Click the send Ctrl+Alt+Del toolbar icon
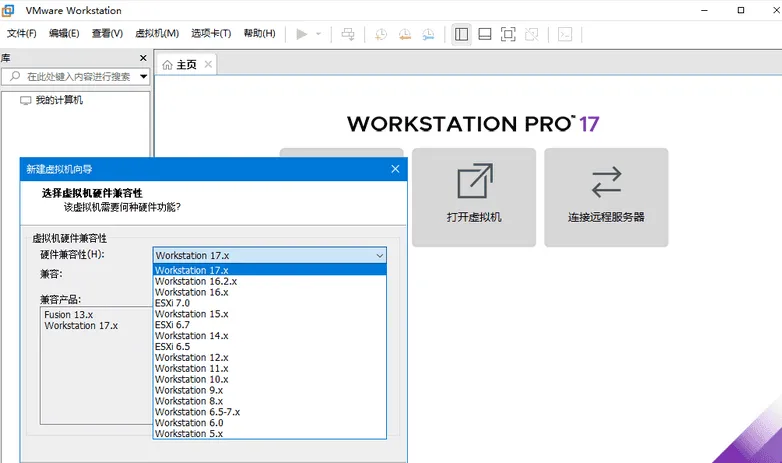The width and height of the screenshot is (782, 463). pos(348,34)
